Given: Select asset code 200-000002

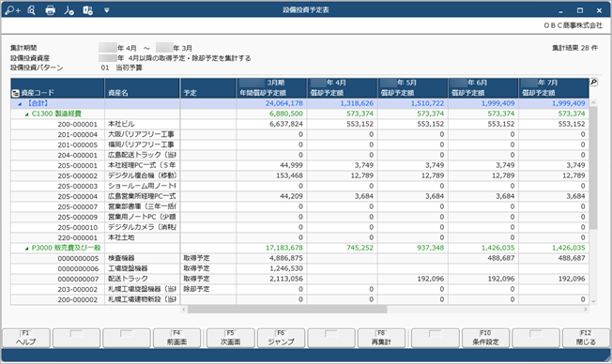Looking at the screenshot, I should pyautogui.click(x=77, y=299).
